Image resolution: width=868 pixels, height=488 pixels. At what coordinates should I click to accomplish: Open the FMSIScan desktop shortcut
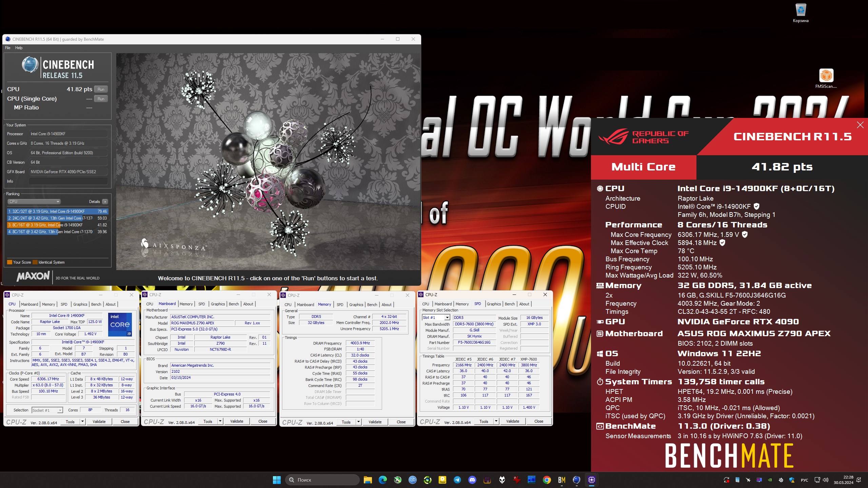tap(826, 78)
